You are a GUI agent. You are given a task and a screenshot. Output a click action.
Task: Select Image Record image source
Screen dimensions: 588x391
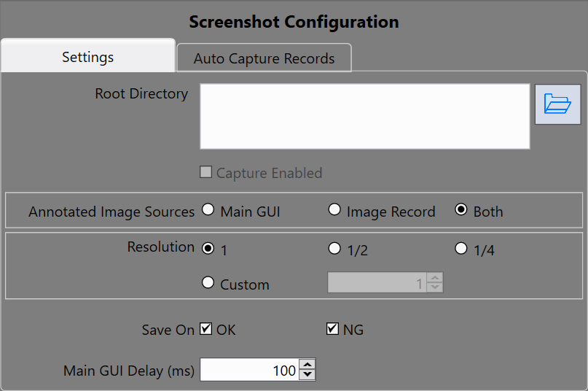point(334,210)
